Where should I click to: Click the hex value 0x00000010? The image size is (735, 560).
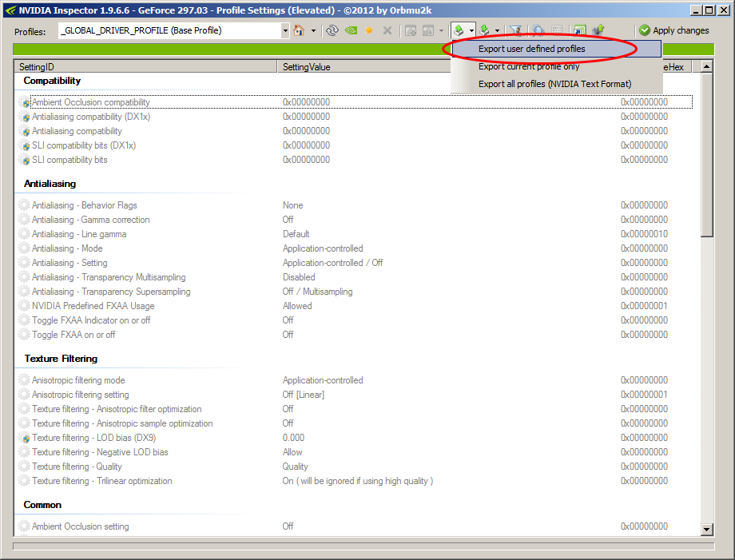click(x=644, y=234)
